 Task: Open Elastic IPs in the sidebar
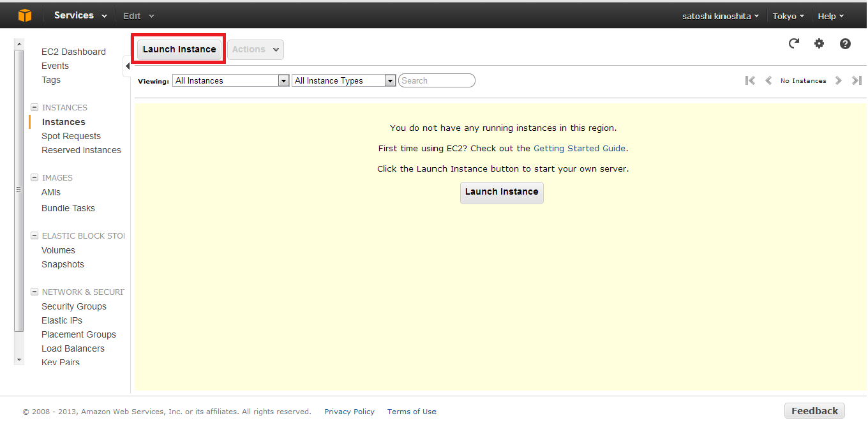pyautogui.click(x=62, y=320)
